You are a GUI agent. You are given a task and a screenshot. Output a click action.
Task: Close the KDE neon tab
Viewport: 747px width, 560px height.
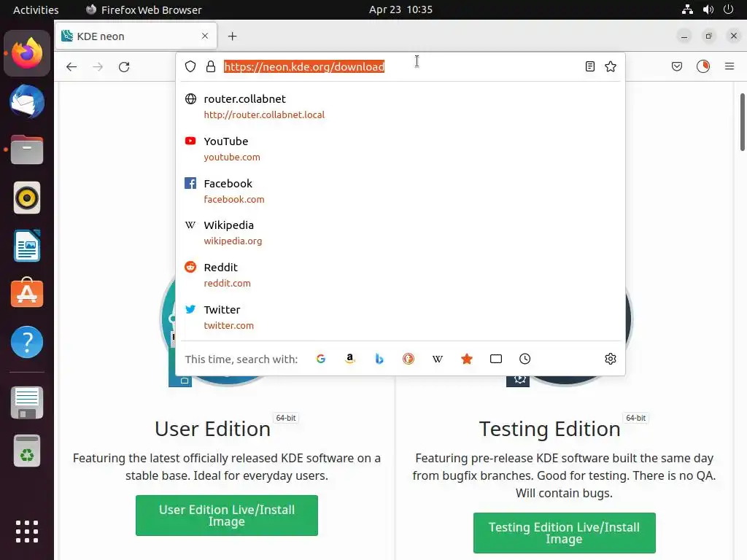pyautogui.click(x=205, y=36)
